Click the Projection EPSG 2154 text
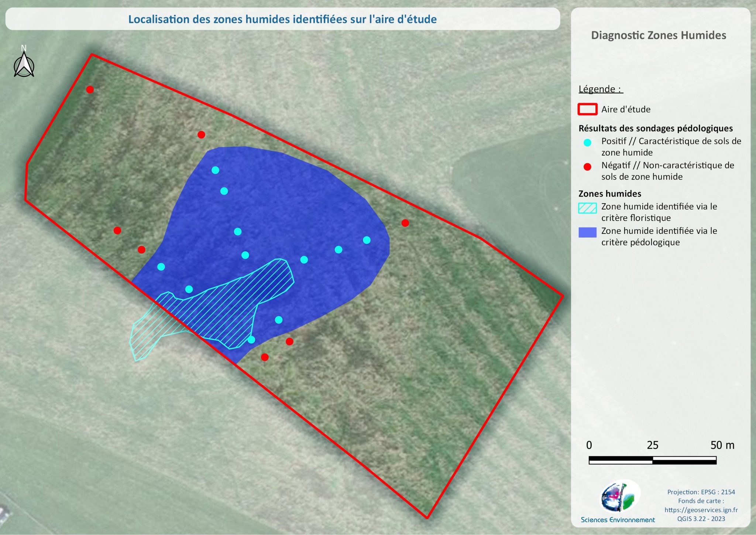Viewport: 756px width, 535px height. point(701,492)
